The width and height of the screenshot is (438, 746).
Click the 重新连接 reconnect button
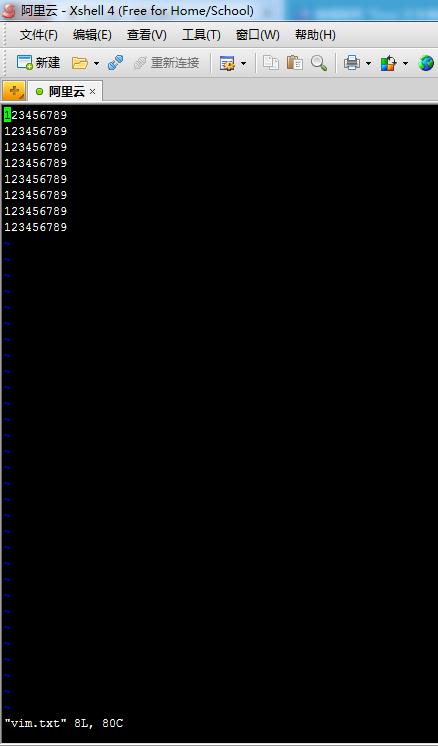167,62
